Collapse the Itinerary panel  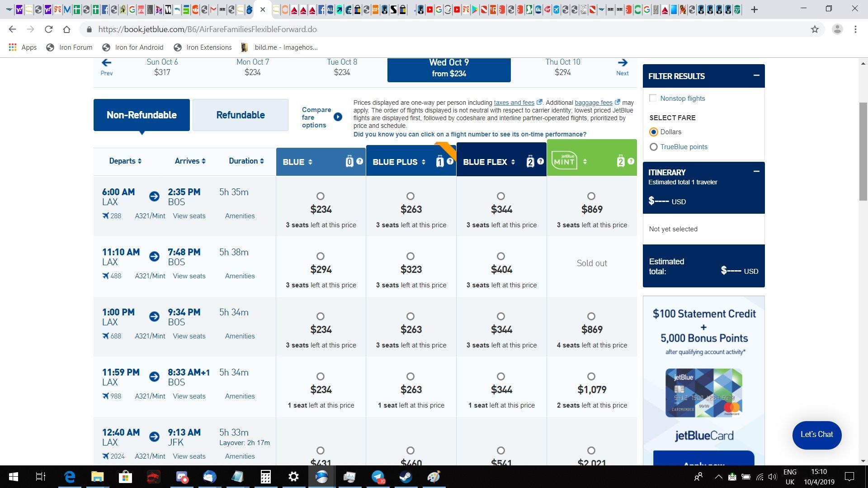pyautogui.click(x=756, y=171)
